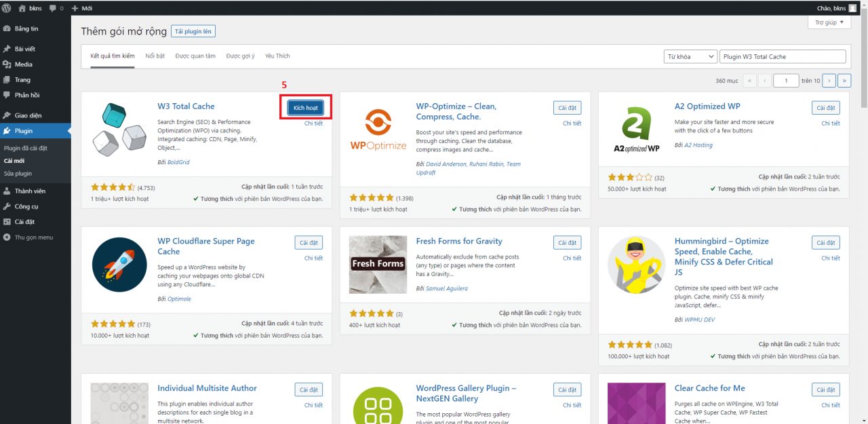Viewport: 868px width, 424px height.
Task: Open Samuel Aguilera author link
Action: [447, 288]
